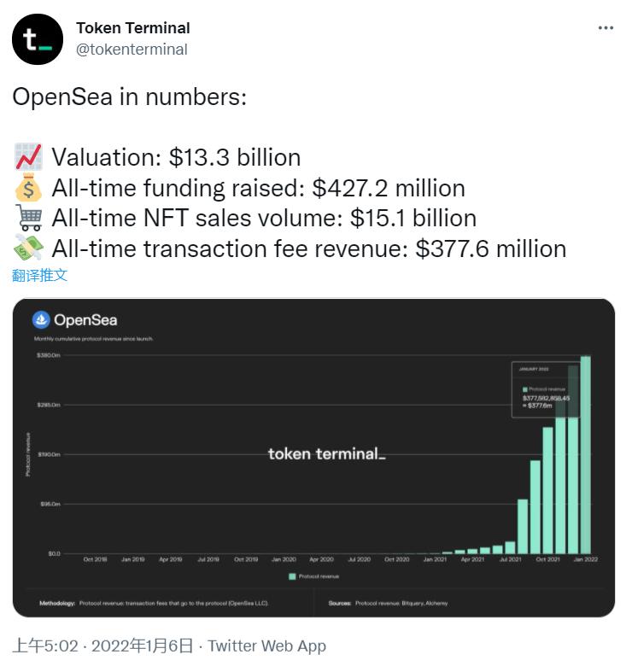Image resolution: width=632 pixels, height=672 pixels.
Task: Click the January 2022 tooltip box
Action: pyautogui.click(x=546, y=389)
